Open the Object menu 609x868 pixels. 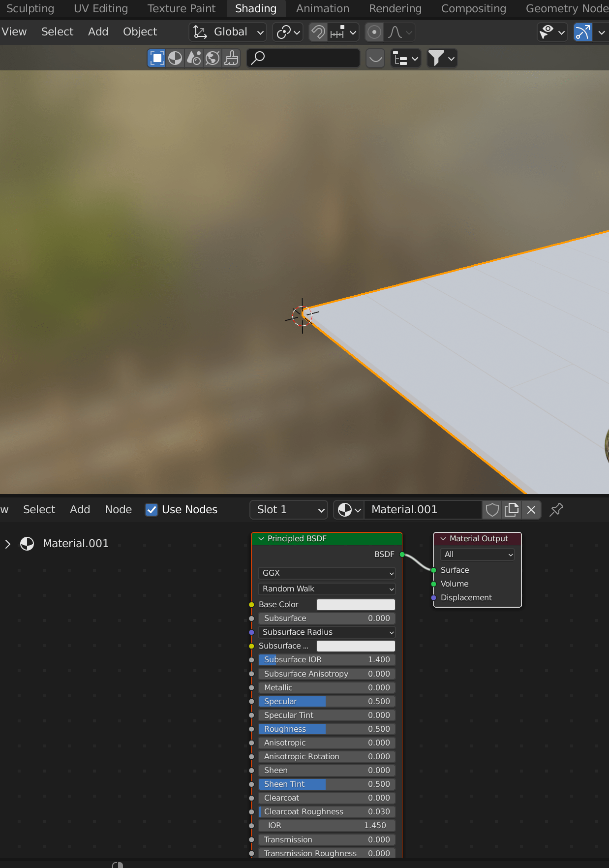[140, 32]
